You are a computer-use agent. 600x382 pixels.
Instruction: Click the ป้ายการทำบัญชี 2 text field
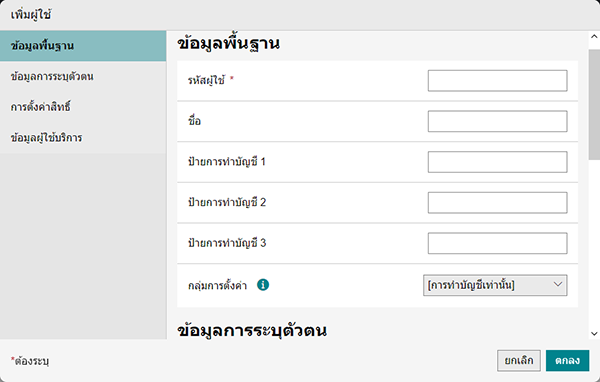[497, 202]
